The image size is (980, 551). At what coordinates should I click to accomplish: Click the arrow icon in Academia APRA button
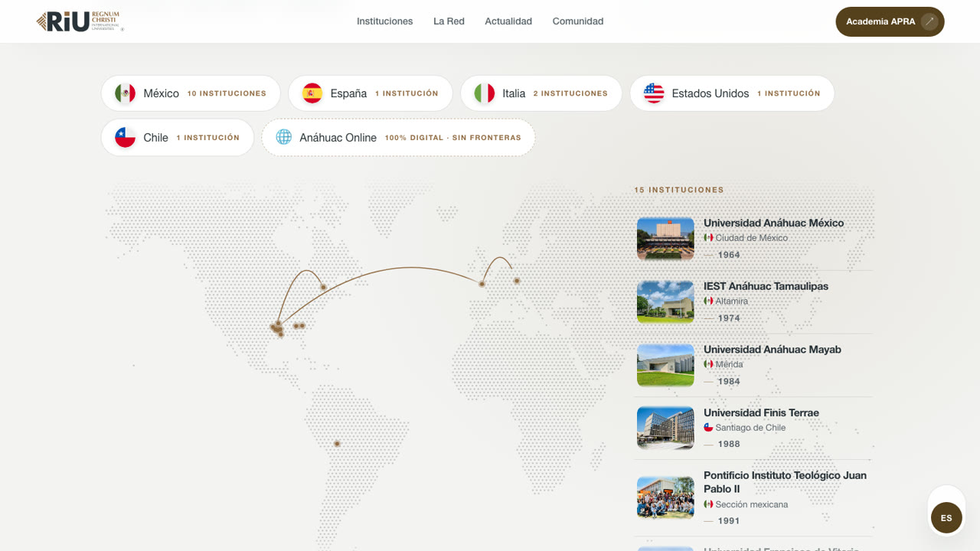[x=929, y=21]
